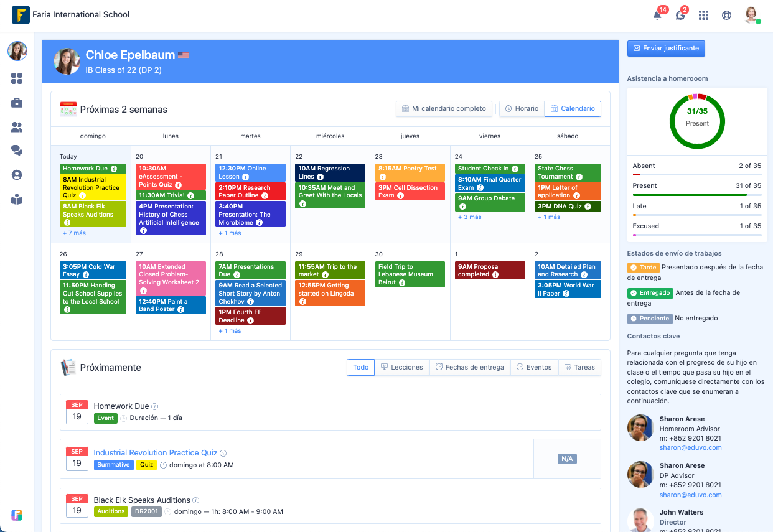Screen dimensions: 773x532
Task: Click info icon beside Industrial Revolution Practice Quiz title
Action: click(x=223, y=454)
